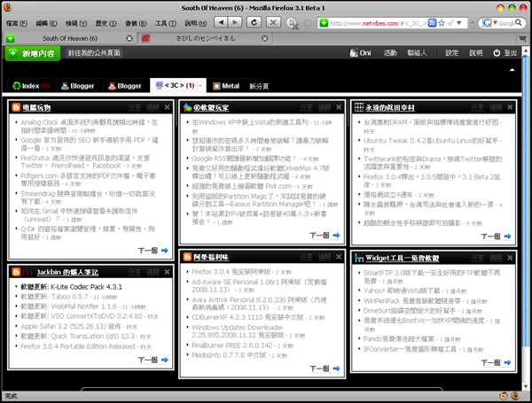Collapse header with the small up arrow
This screenshot has width=532, height=403.
[512, 70]
